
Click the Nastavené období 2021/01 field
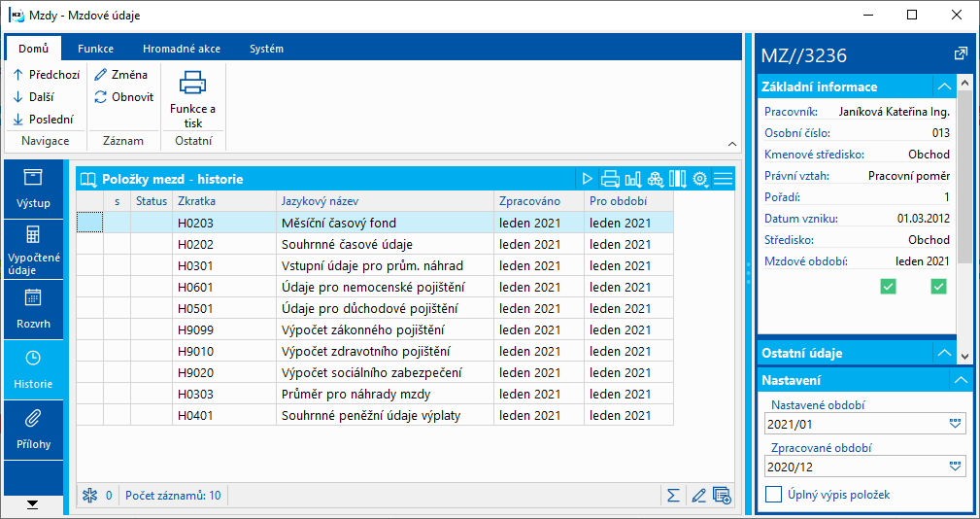pos(865,424)
